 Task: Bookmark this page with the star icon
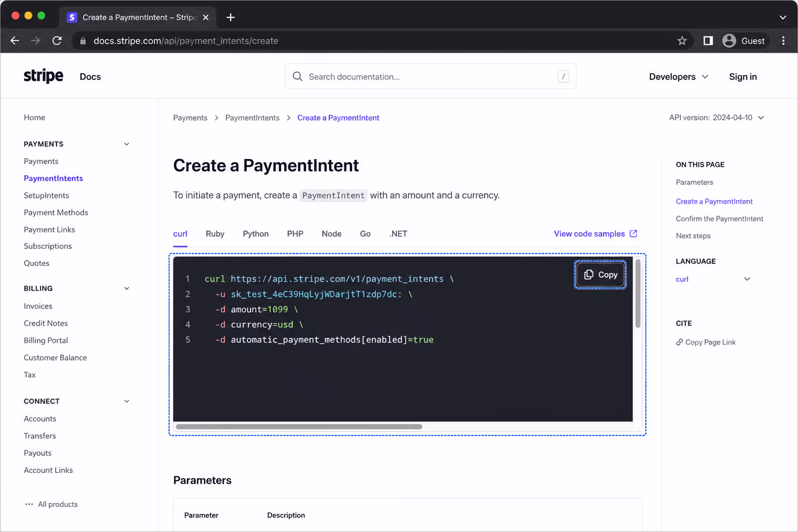tap(682, 41)
